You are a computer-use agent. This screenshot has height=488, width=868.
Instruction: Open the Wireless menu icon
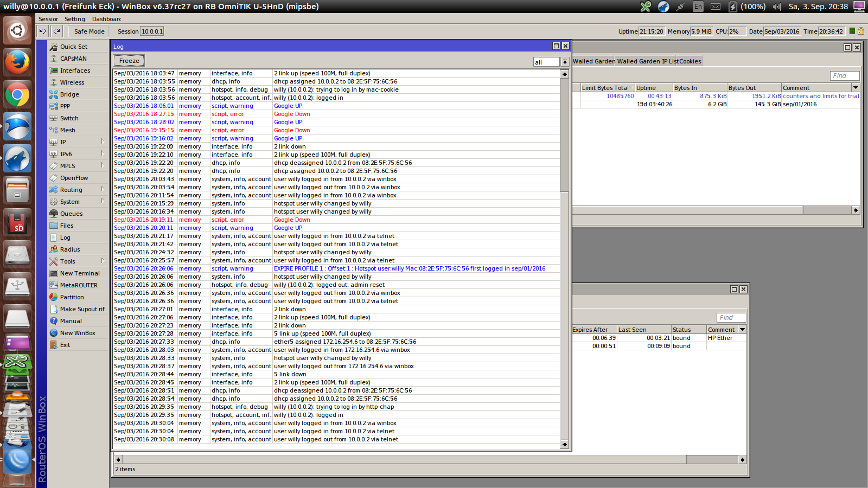point(54,82)
